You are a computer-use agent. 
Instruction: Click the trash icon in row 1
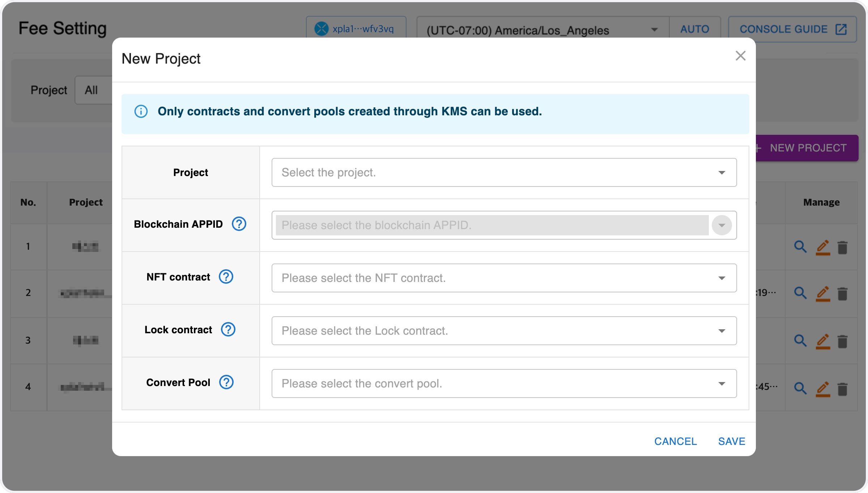(843, 248)
